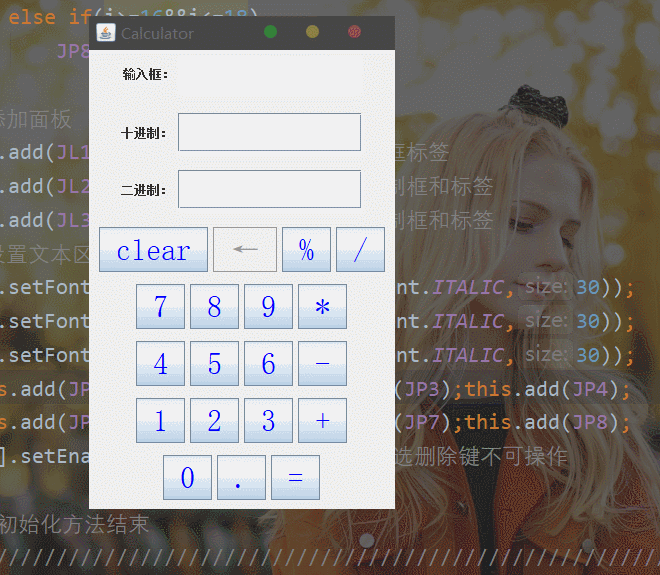
Task: Tap digit 9 on the calculator
Action: click(x=269, y=306)
